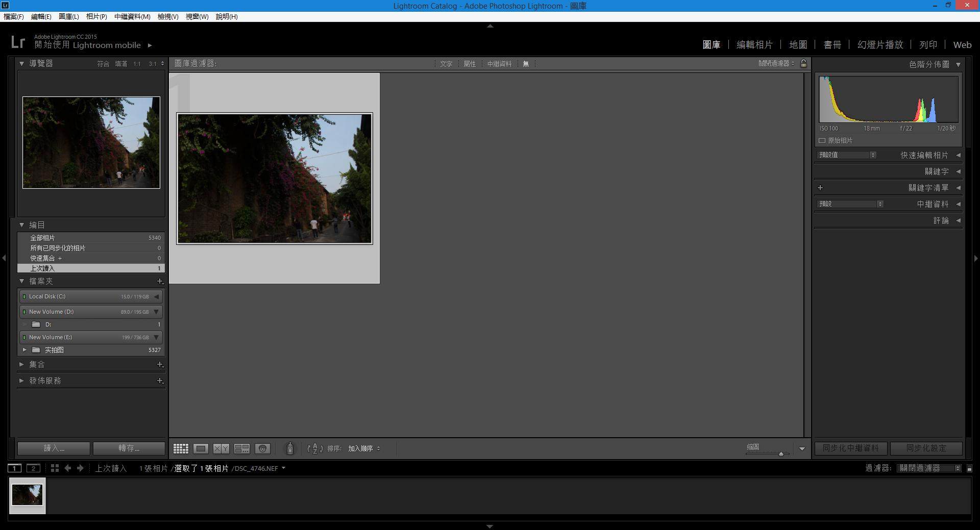980x530 pixels.
Task: Click the 同步化中繼資料 button
Action: click(x=850, y=448)
